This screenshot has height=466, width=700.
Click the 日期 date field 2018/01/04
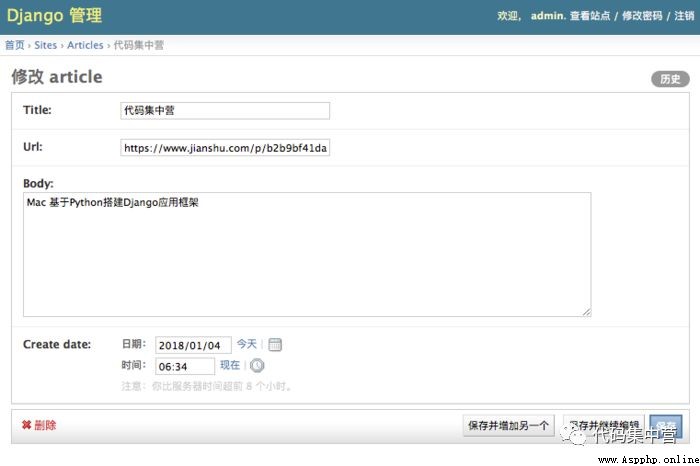click(x=193, y=345)
